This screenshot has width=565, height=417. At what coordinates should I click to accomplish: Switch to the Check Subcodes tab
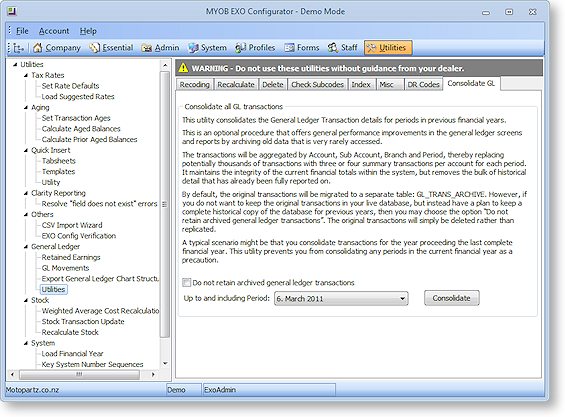(317, 84)
